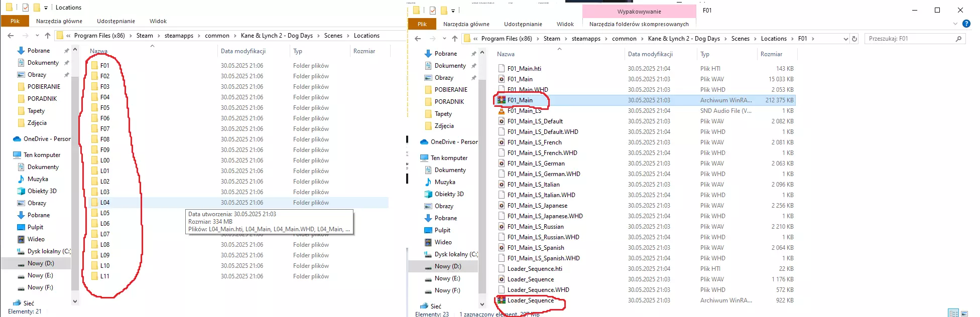Open Ten komputer in F01 window sidebar
This screenshot has height=317, width=980.
click(443, 158)
